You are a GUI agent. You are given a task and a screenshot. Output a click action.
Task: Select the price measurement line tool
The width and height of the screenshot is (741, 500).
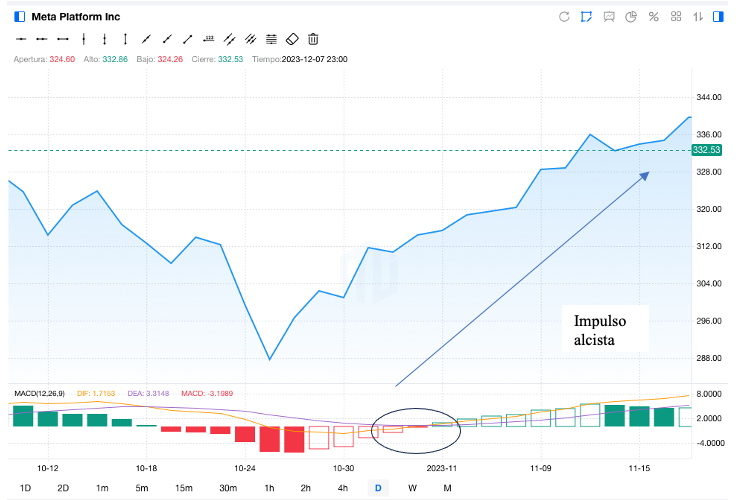[208, 39]
